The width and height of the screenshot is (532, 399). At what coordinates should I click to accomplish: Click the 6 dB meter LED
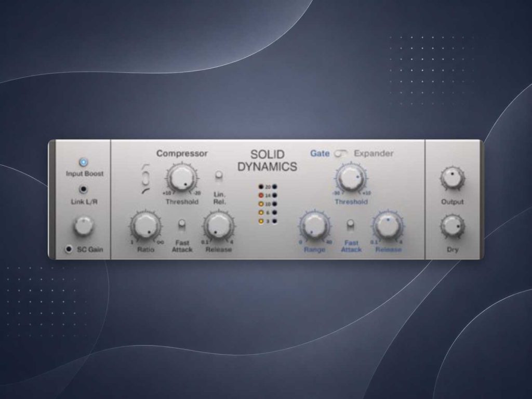[x=261, y=212]
